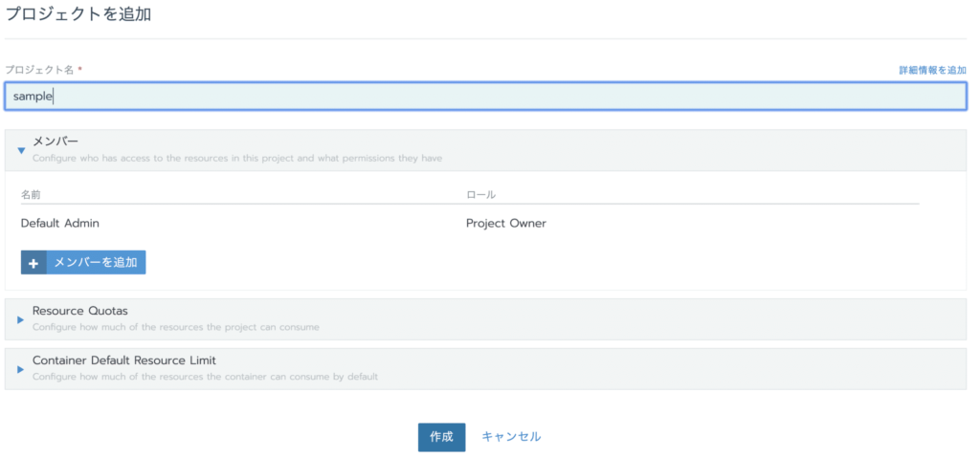
Task: Expand Container Default Resource Limit with its arrow
Action: tap(21, 369)
